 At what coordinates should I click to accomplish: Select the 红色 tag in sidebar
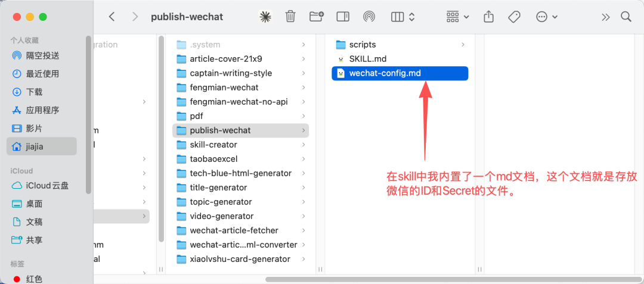coord(27,279)
